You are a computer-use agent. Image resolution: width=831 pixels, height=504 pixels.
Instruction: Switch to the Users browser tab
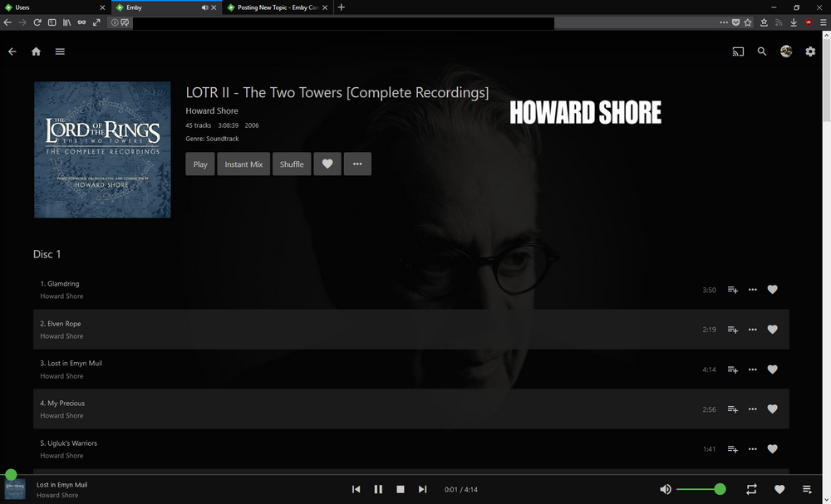(x=55, y=7)
